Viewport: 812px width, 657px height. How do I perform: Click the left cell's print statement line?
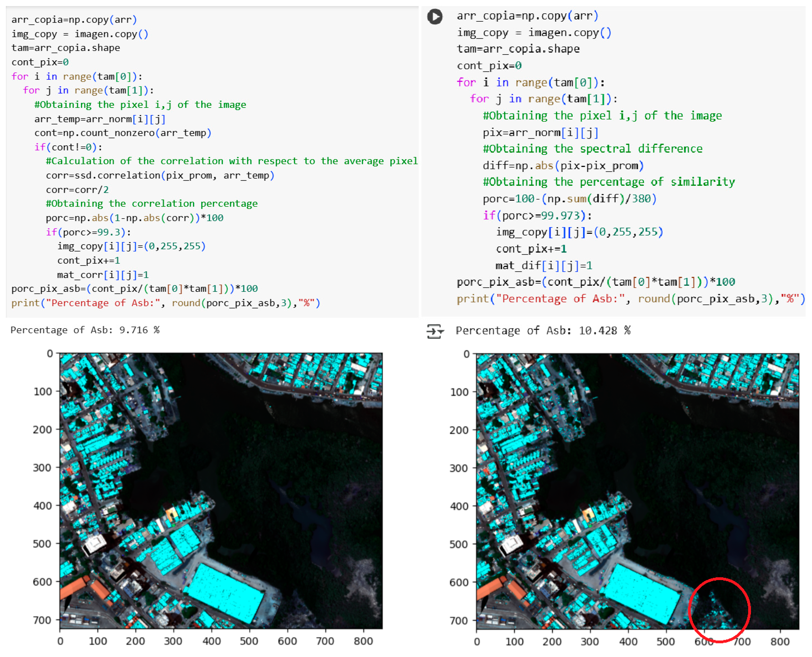tap(165, 303)
